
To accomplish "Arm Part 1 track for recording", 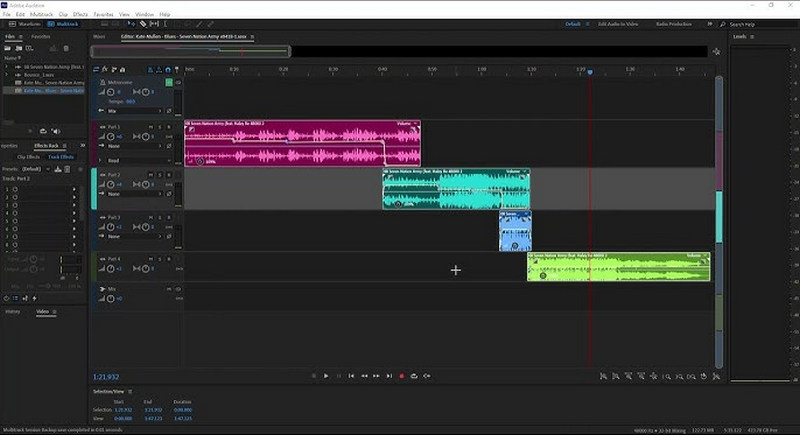I will pos(169,126).
